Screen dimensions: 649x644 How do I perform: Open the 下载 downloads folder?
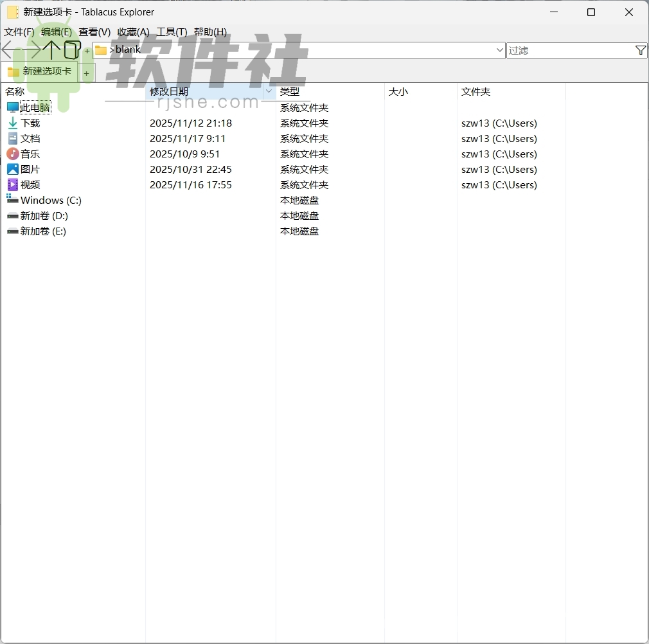tap(30, 123)
